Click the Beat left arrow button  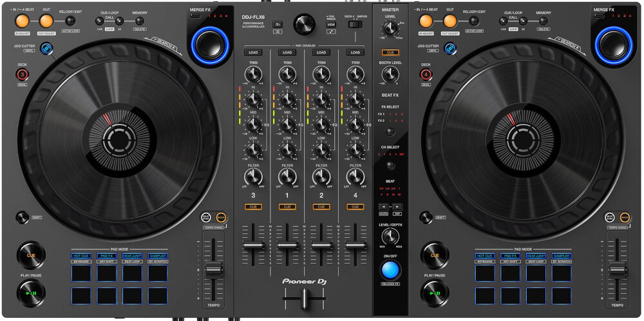click(x=384, y=207)
